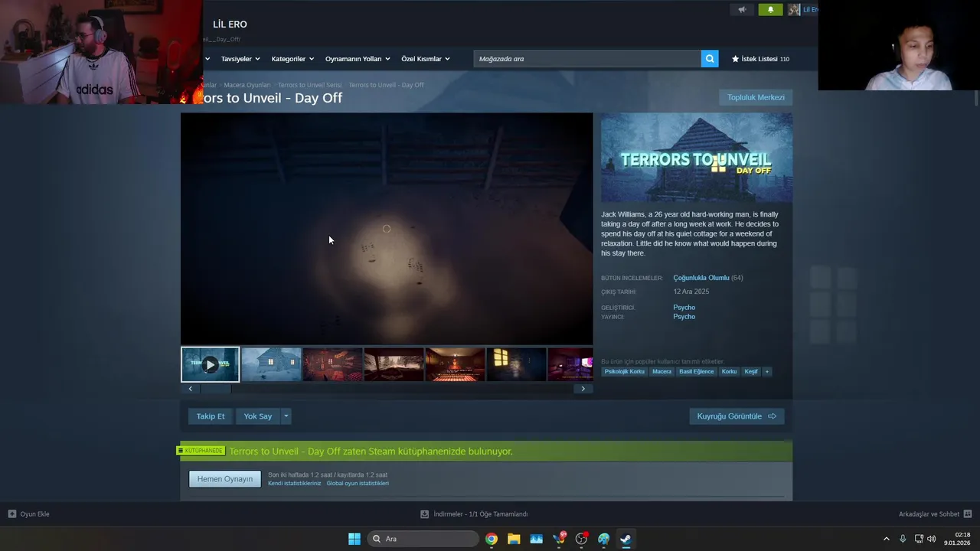
Task: Click the Yok Say button
Action: (x=258, y=416)
